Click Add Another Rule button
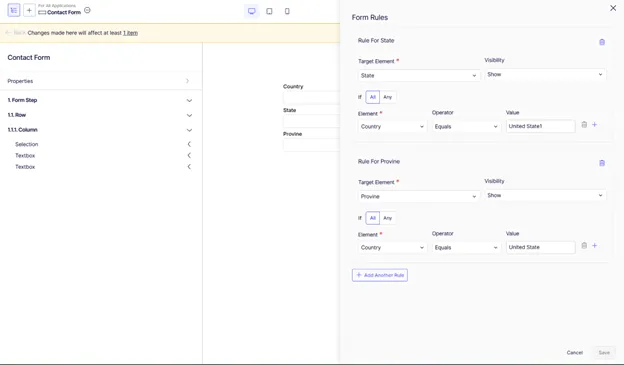The width and height of the screenshot is (624, 365). point(380,275)
